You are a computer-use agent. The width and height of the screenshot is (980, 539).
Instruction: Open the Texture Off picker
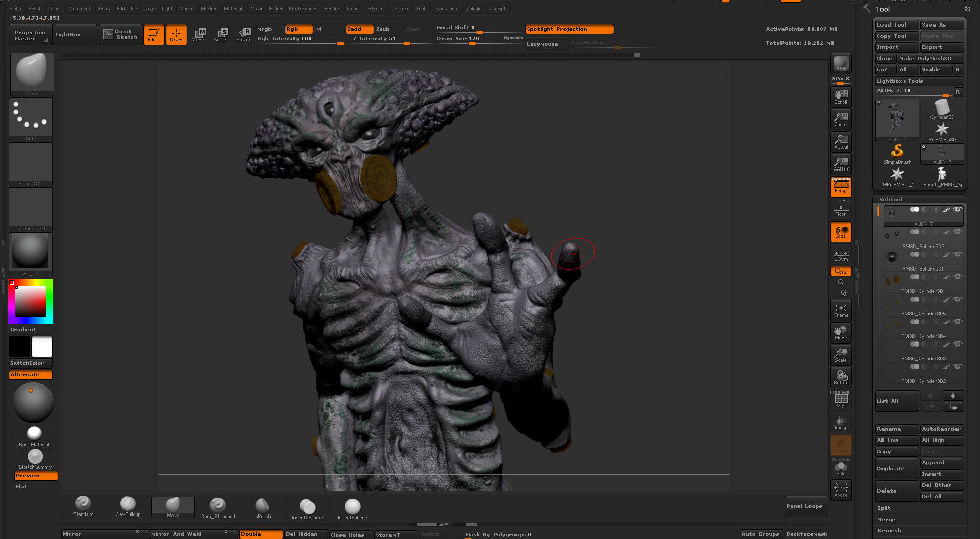click(31, 209)
